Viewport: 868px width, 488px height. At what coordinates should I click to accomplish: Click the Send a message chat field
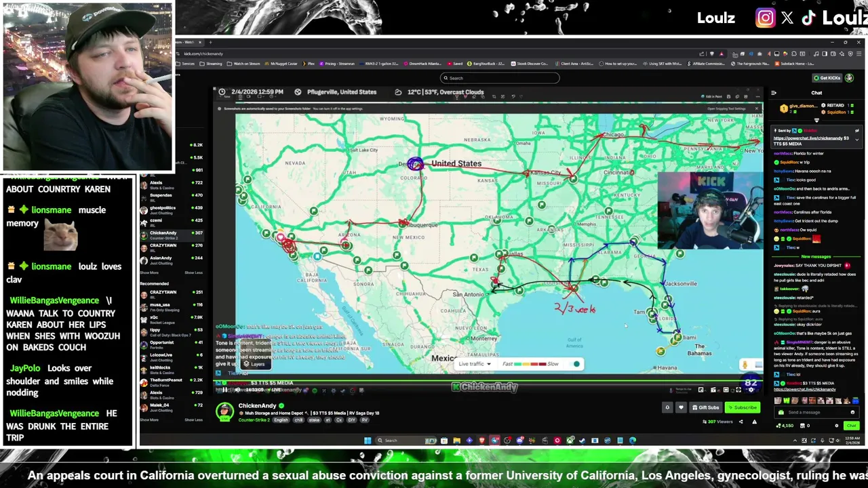click(816, 412)
